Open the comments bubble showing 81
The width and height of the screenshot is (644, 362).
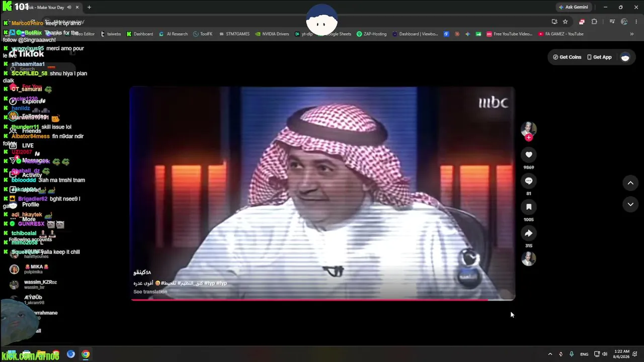click(528, 181)
